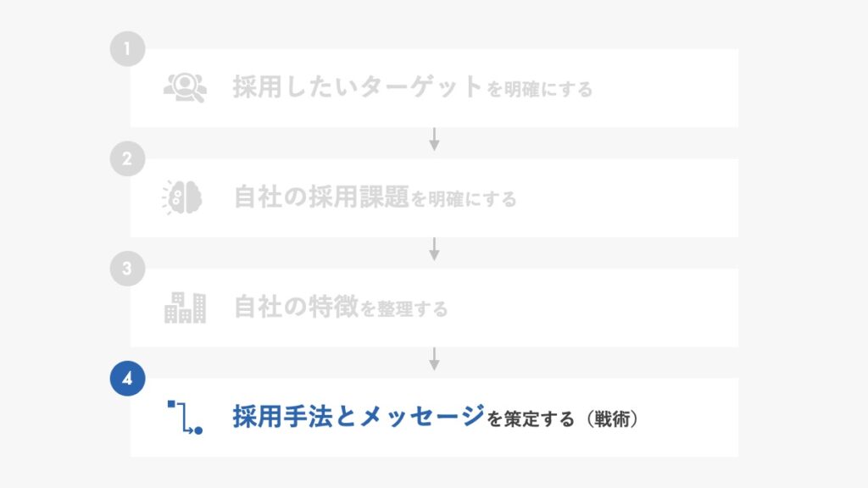868x488 pixels.
Task: Click the arrow between steps 1 and 2
Action: pyautogui.click(x=435, y=139)
